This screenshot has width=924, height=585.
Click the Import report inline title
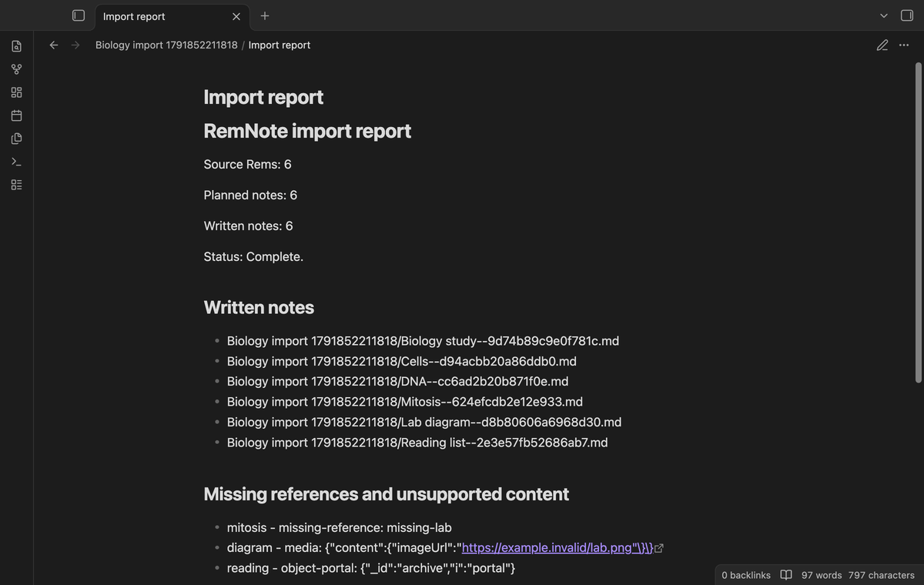tap(263, 97)
